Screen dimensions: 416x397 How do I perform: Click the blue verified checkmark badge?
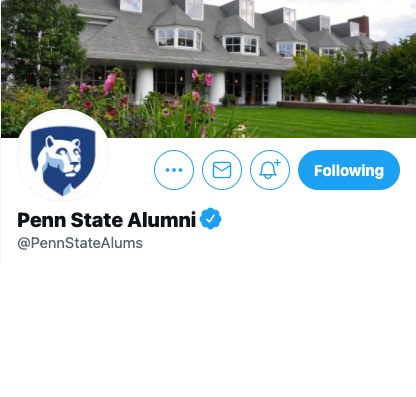(210, 219)
